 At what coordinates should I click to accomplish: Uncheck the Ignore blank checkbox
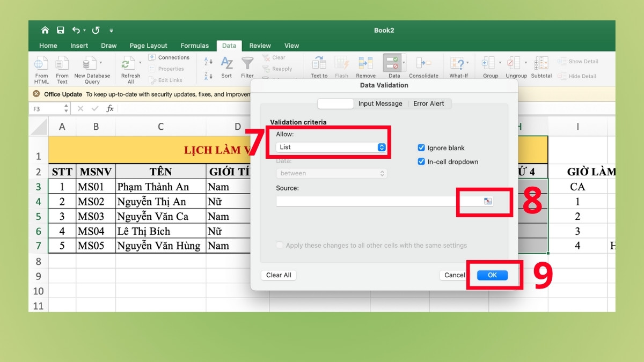point(422,148)
